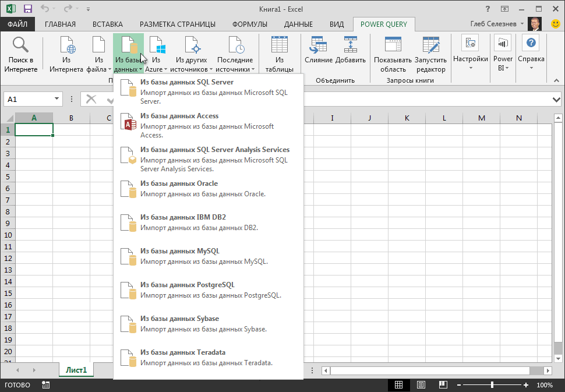This screenshot has width=565, height=392.
Task: Click the Excel help question mark in title bar
Action: tap(488, 9)
